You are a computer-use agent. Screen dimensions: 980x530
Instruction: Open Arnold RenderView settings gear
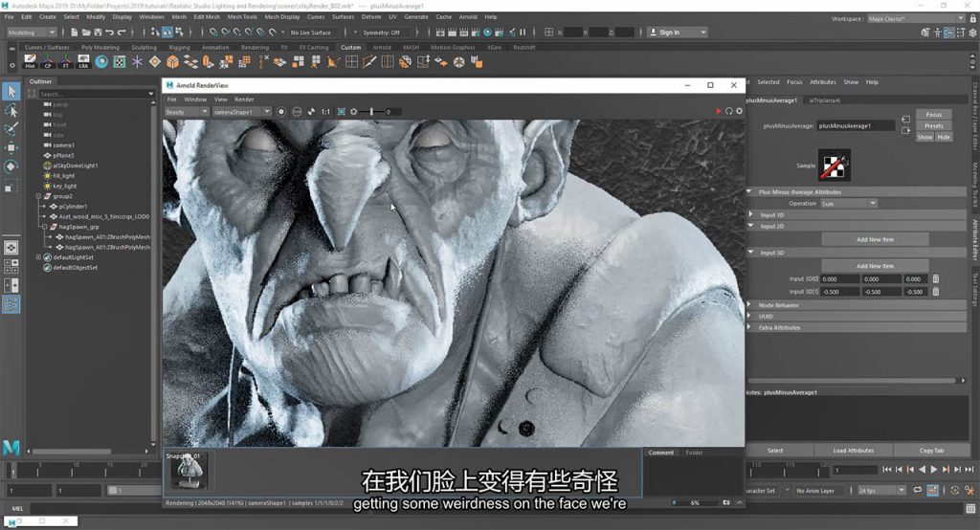coord(740,111)
